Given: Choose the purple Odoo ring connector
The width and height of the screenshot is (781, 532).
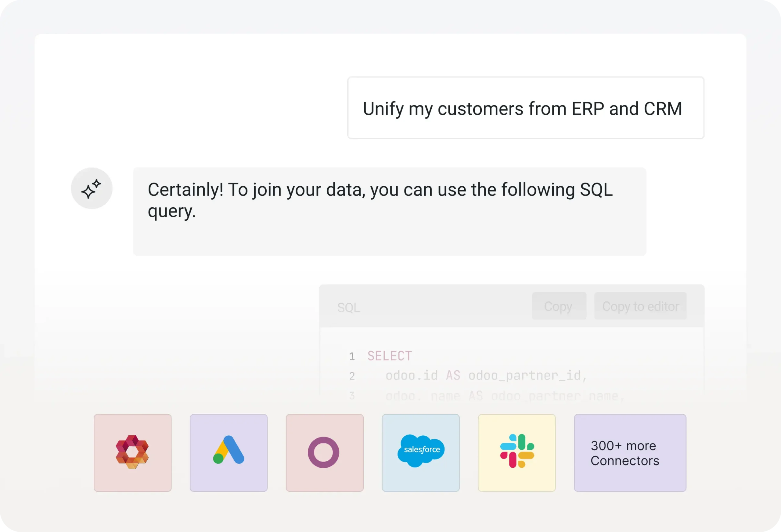Looking at the screenshot, I should (325, 452).
